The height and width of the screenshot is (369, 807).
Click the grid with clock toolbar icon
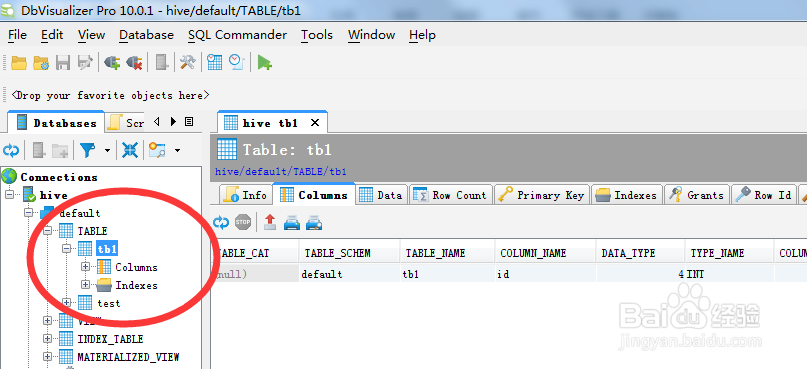(x=215, y=63)
